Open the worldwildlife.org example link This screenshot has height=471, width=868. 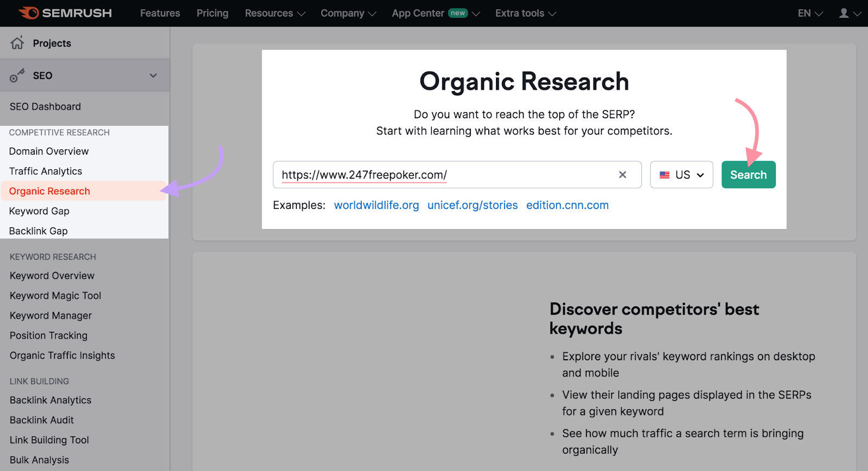[x=376, y=205]
